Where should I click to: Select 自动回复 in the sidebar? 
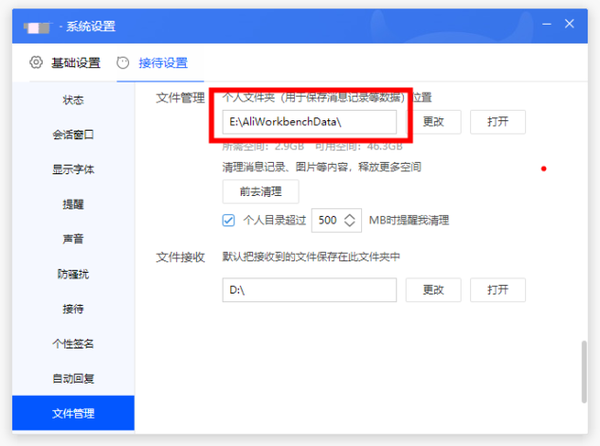tap(73, 379)
